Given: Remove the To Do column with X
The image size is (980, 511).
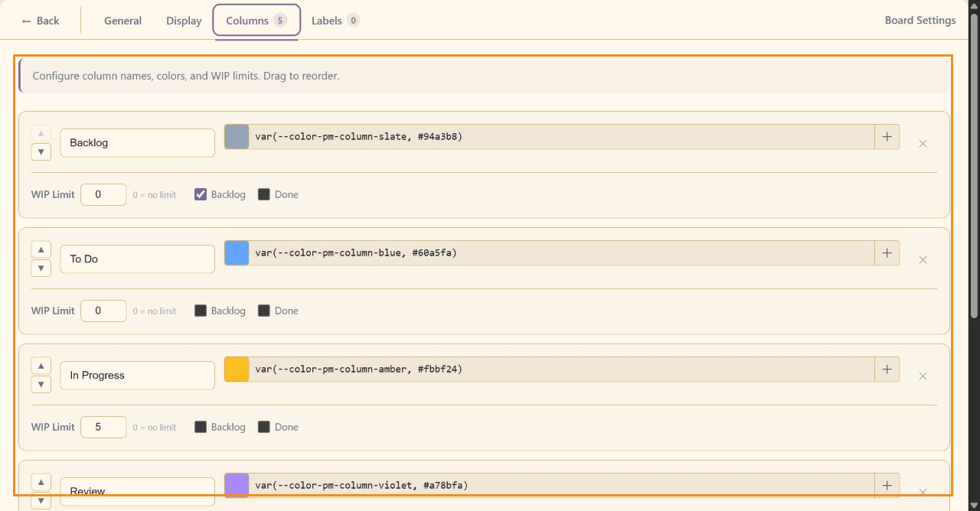Looking at the screenshot, I should point(923,260).
